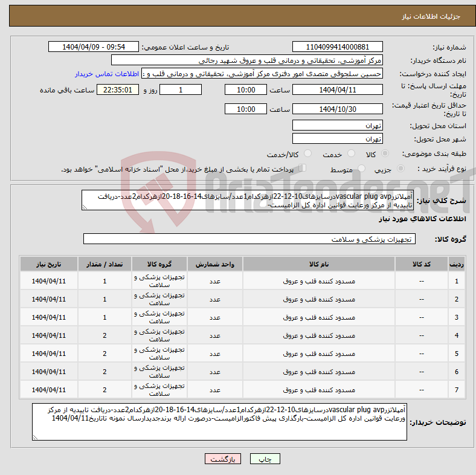Click the گروه کالا field
This screenshot has height=475, width=476.
pyautogui.click(x=249, y=239)
